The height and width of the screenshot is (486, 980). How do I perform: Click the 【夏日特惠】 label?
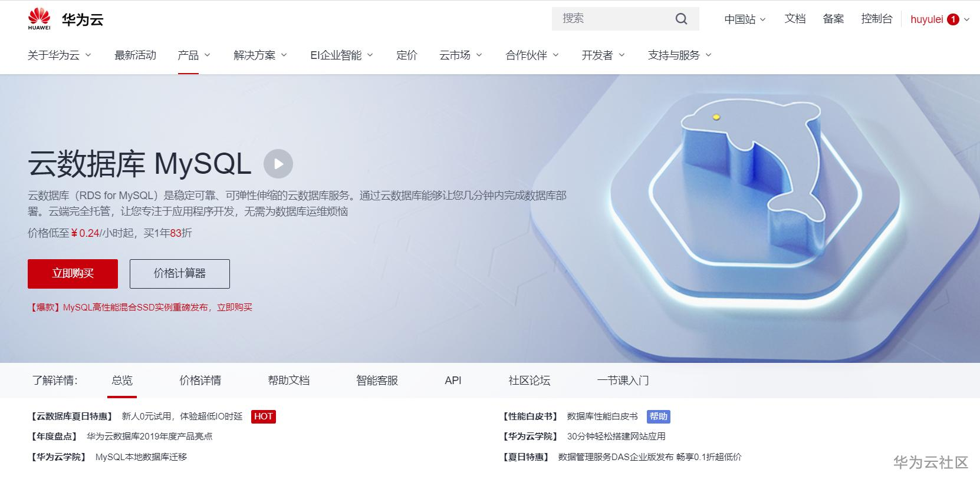pyautogui.click(x=525, y=457)
